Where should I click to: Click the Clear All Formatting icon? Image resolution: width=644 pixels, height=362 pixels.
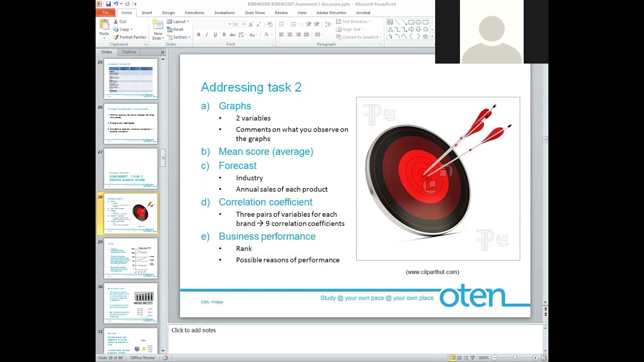(x=270, y=24)
